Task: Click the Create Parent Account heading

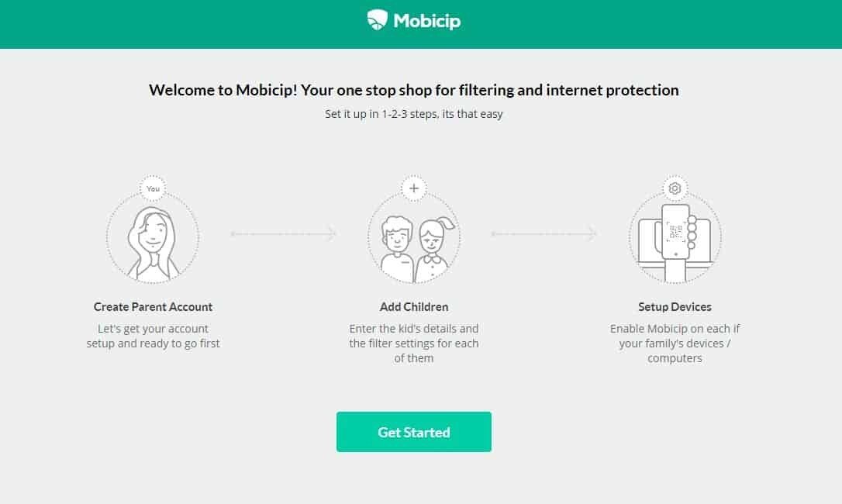Action: pyautogui.click(x=153, y=307)
